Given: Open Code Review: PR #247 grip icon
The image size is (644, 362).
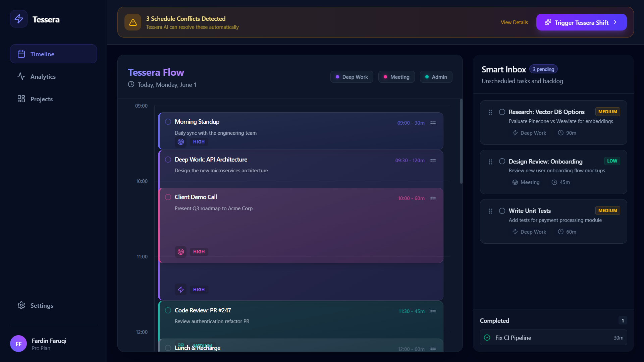Looking at the screenshot, I should (x=433, y=311).
